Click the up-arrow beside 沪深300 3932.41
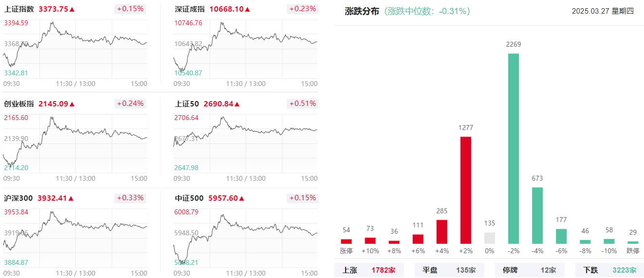 (71, 198)
